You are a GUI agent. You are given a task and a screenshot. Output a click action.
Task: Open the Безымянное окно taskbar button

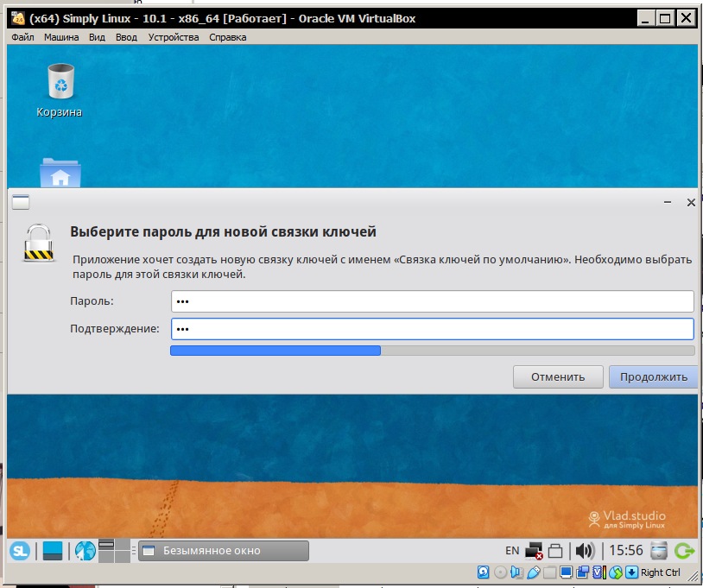[224, 551]
